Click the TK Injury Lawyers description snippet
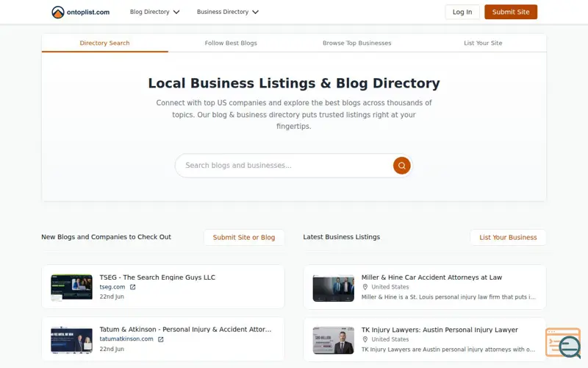The width and height of the screenshot is (588, 368). [448, 350]
